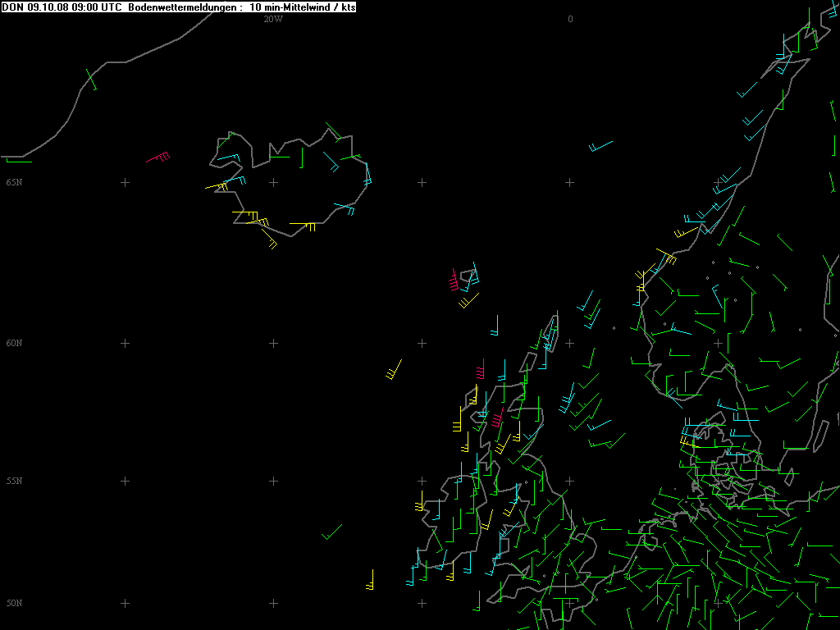Image resolution: width=840 pixels, height=630 pixels.
Task: Select the grey wind barb southwest of Ireland
Action: tap(331, 532)
